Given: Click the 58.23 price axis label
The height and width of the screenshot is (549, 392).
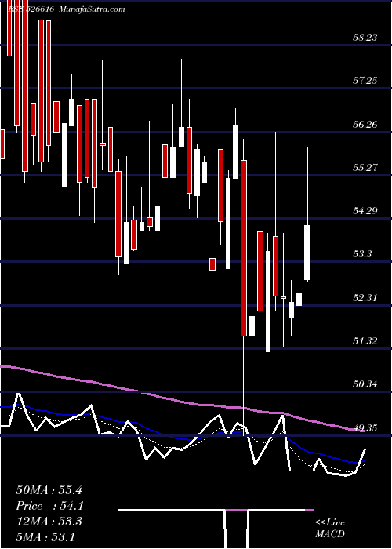Looking at the screenshot, I should point(365,38).
